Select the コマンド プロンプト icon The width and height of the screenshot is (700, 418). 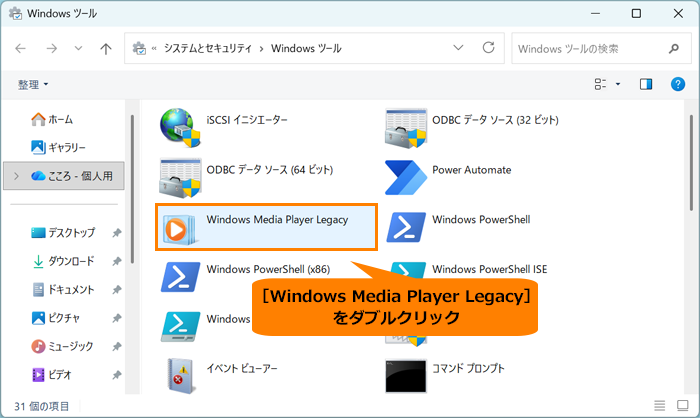[406, 376]
